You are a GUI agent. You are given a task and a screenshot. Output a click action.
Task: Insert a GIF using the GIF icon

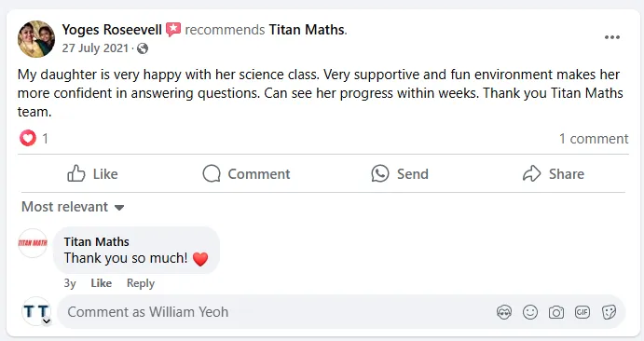(582, 312)
